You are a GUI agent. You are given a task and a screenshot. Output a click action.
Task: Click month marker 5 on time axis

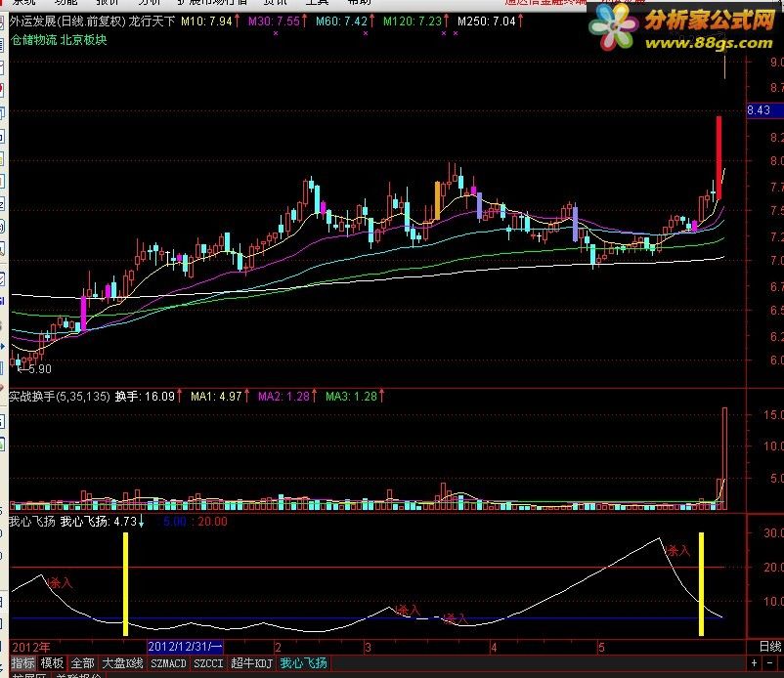[x=601, y=648]
